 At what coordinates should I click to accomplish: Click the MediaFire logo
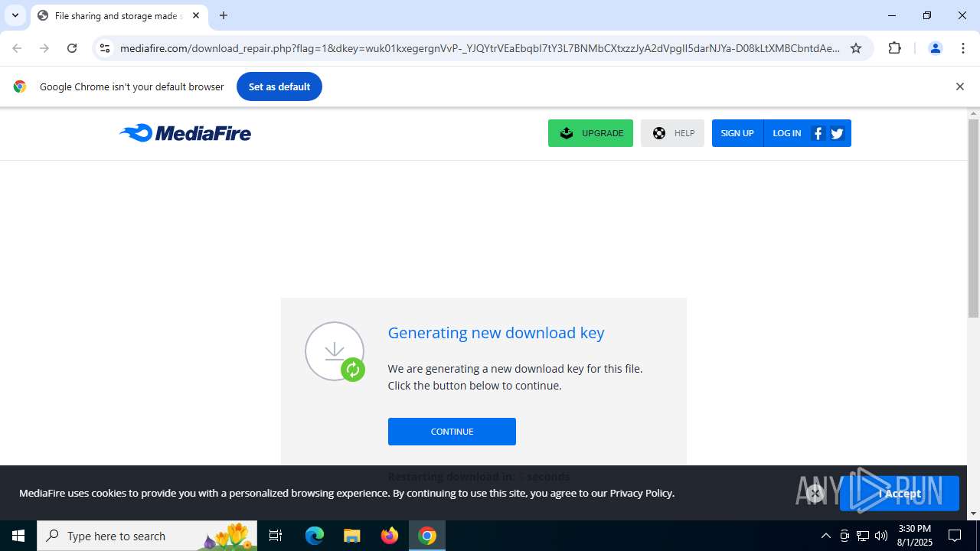(x=185, y=133)
